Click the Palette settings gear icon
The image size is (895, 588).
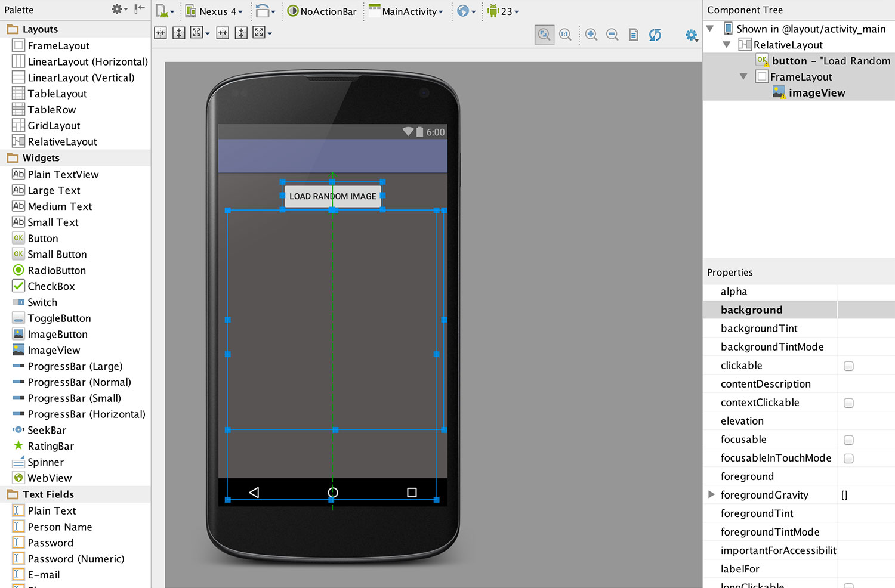pyautogui.click(x=118, y=9)
